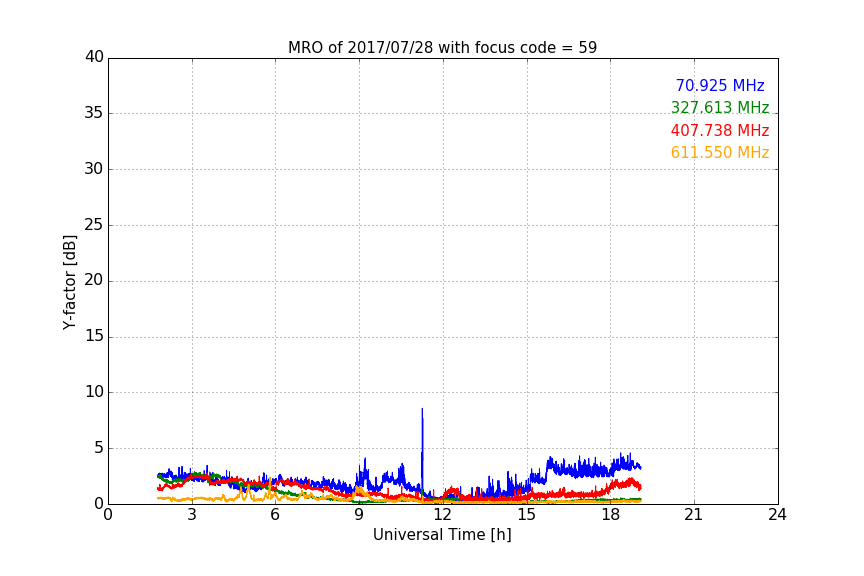864x576 pixels.
Task: Click the x-axis tick value 12
Action: click(442, 515)
